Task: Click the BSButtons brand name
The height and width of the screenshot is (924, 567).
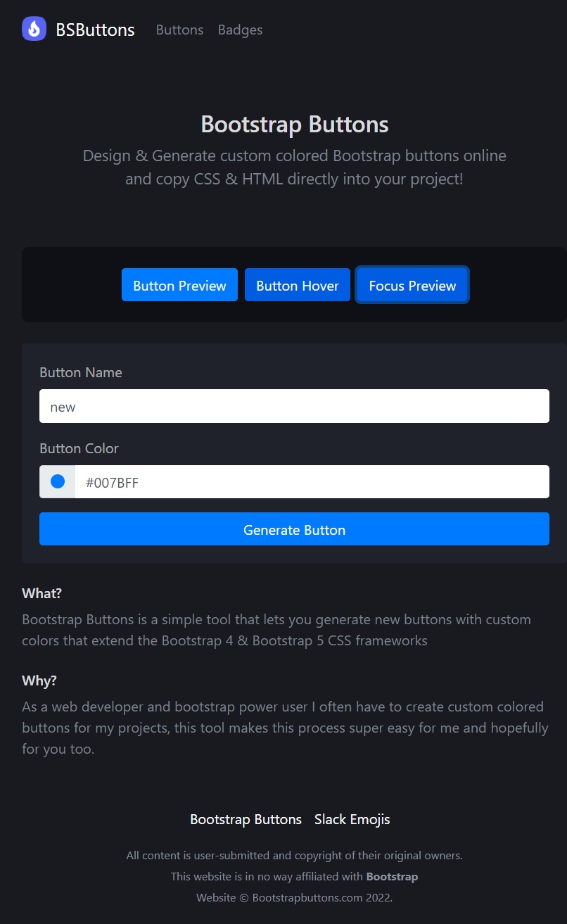Action: 95,30
